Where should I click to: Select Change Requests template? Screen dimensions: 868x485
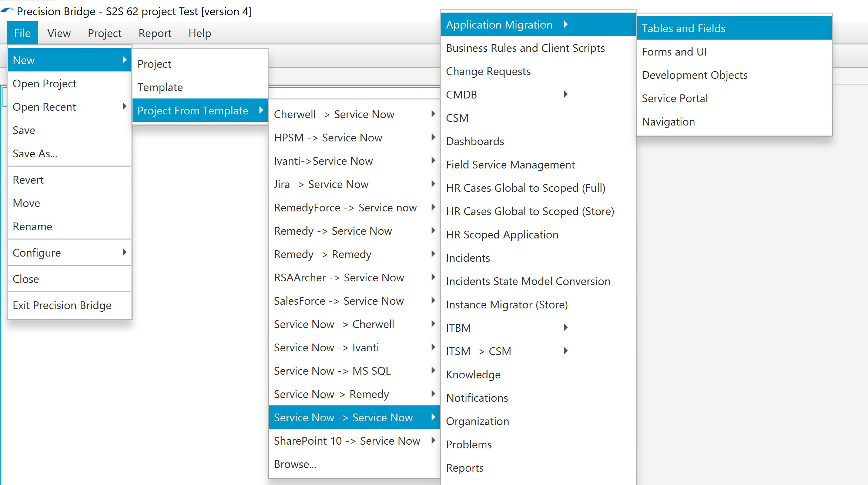coord(539,71)
